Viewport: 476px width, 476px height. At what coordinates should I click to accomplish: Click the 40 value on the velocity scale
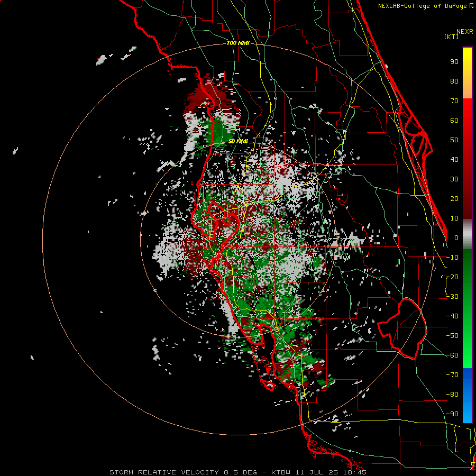pos(454,159)
